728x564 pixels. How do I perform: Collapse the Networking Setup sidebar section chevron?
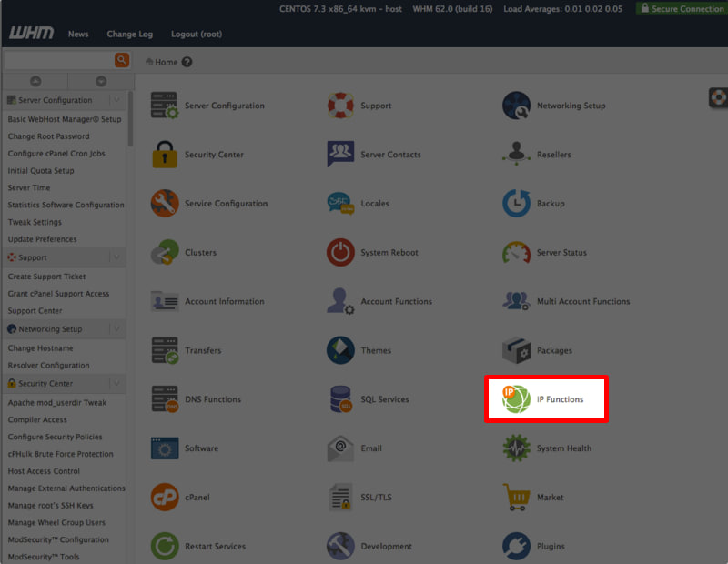117,328
